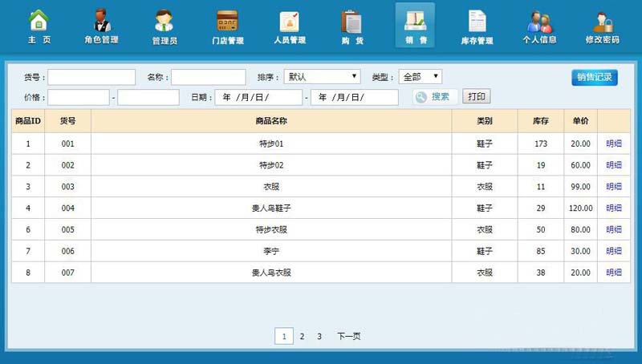Viewport: 642px width, 364px height.
Task: Go to page 2 of results
Action: 302,337
